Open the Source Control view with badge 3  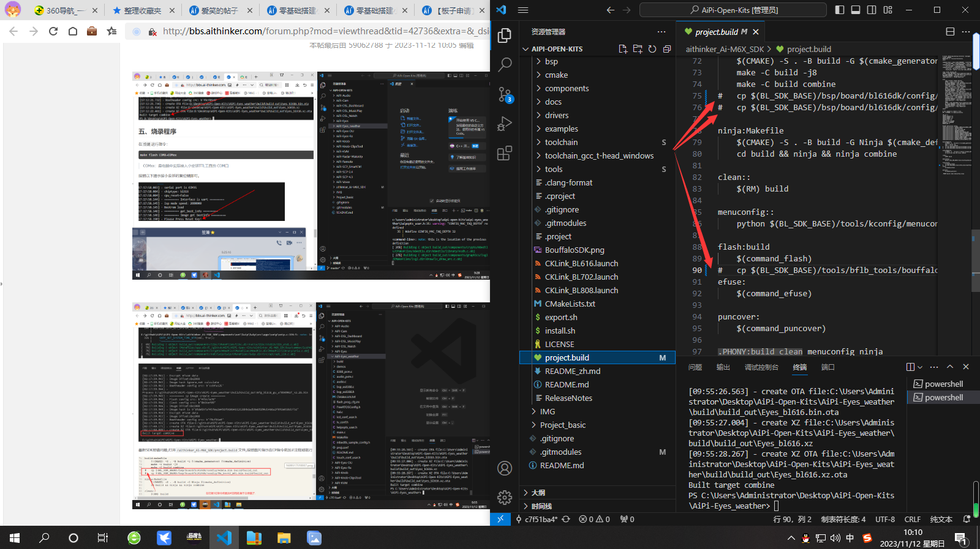[505, 94]
